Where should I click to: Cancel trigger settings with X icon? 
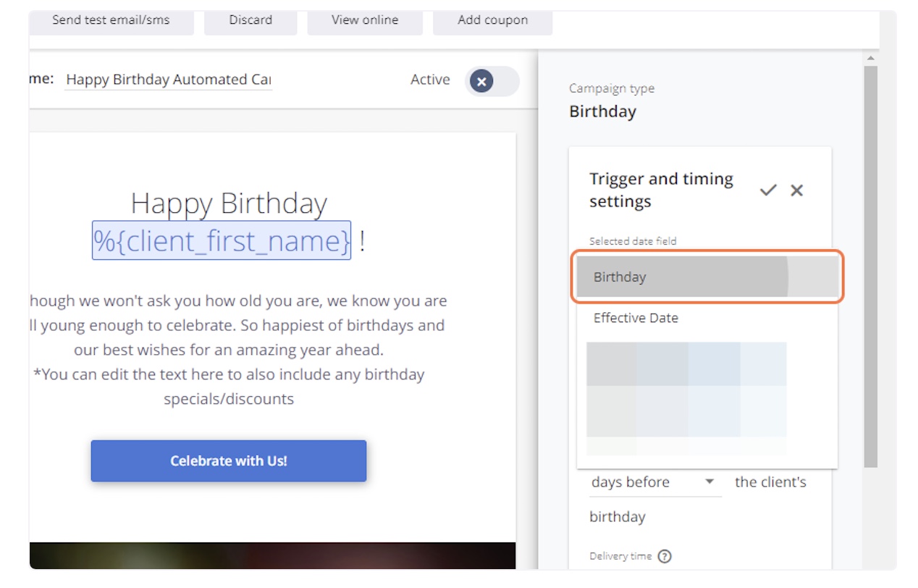click(x=797, y=190)
